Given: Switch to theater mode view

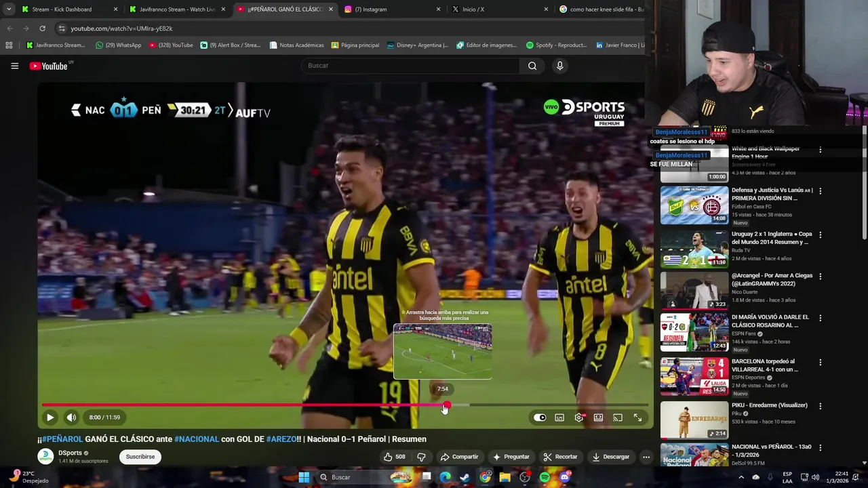Looking at the screenshot, I should [598, 418].
